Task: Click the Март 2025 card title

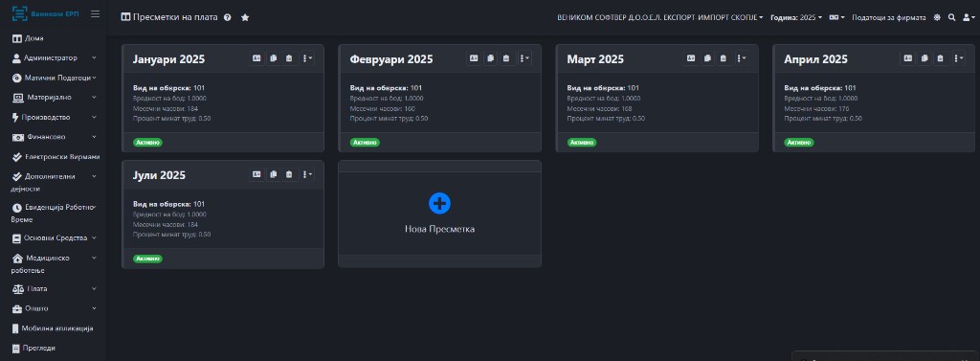Action: (595, 59)
